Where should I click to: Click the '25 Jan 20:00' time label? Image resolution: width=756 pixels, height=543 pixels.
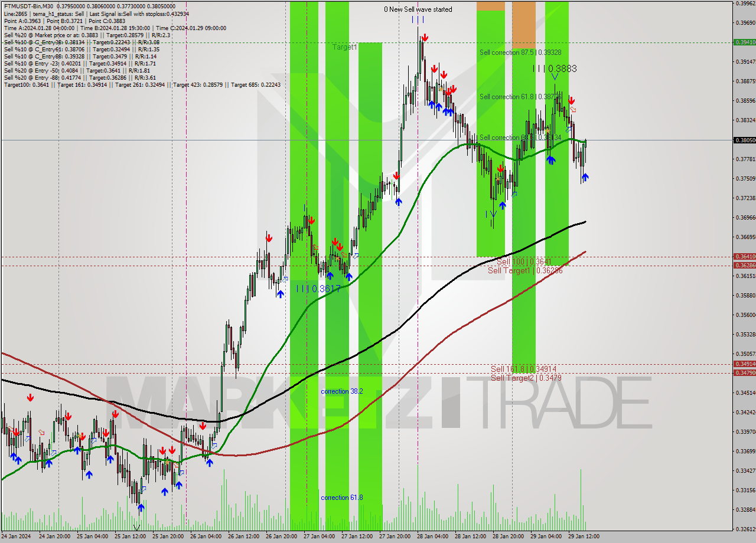coord(170,537)
